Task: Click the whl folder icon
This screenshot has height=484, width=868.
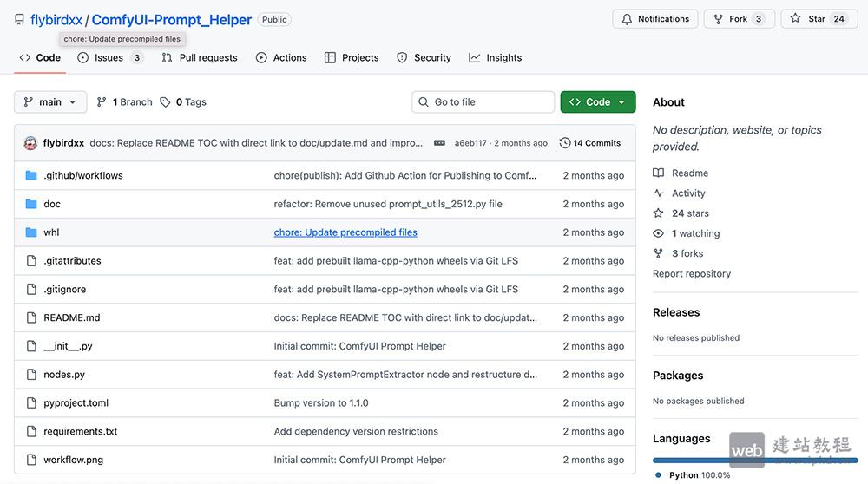Action: pos(31,232)
